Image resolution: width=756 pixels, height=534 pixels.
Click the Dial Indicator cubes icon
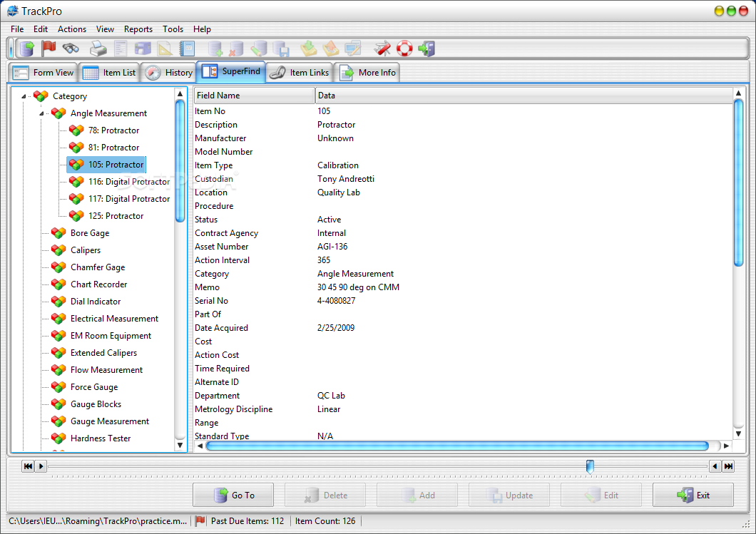coord(58,301)
